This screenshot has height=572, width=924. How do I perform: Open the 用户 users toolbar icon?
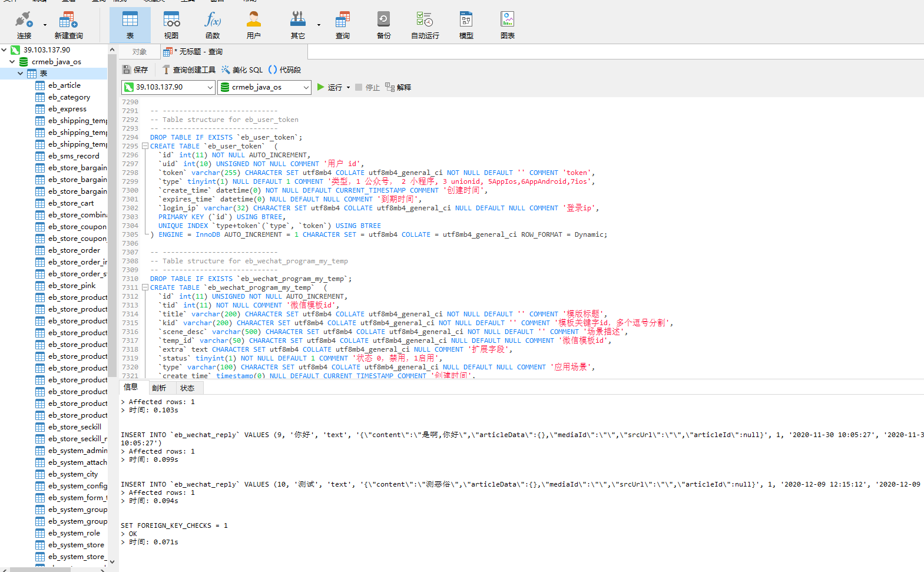[254, 25]
